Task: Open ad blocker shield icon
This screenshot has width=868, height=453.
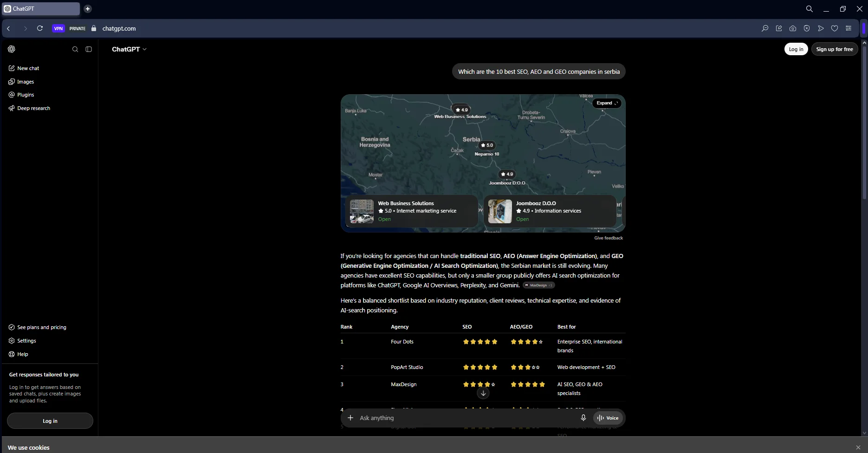Action: [807, 28]
